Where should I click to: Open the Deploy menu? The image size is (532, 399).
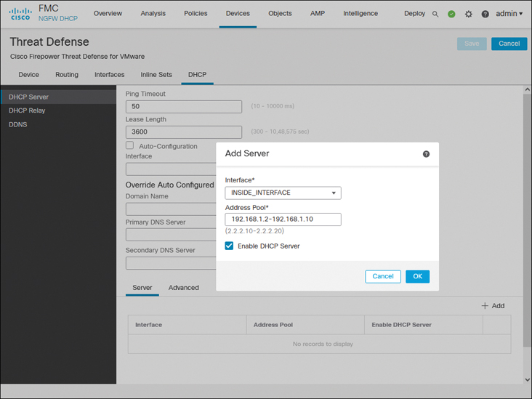(x=414, y=14)
